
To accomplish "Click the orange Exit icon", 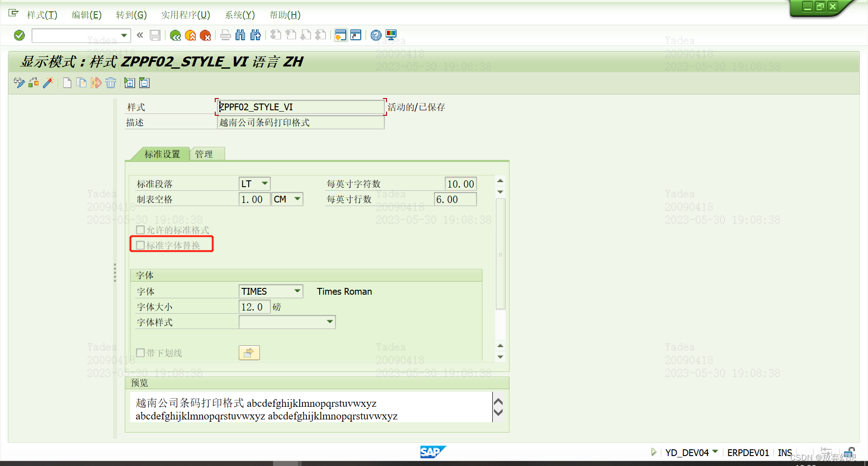I will coord(190,35).
